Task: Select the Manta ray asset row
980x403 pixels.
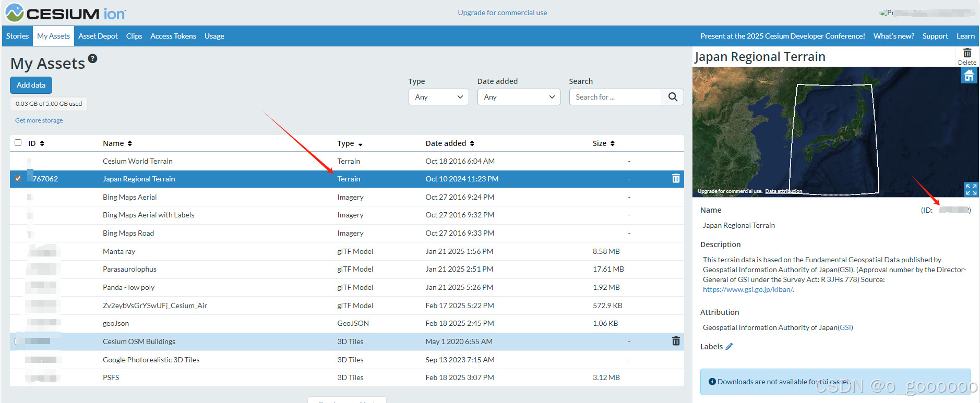Action: pyautogui.click(x=347, y=251)
